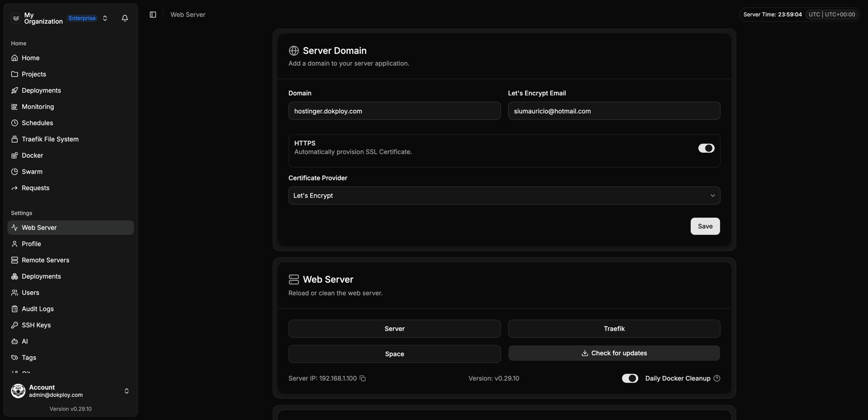This screenshot has width=868, height=420.
Task: Click the SSH Keys key icon
Action: click(15, 325)
